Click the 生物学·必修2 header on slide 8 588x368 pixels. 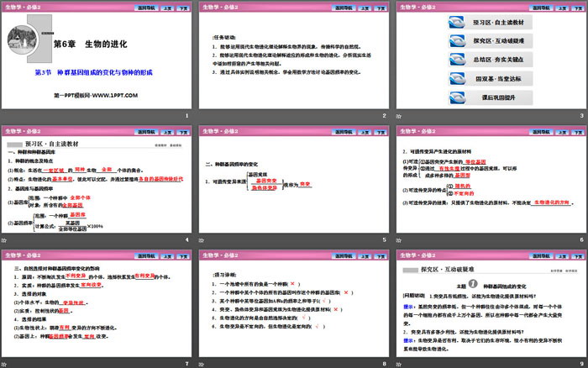point(220,255)
